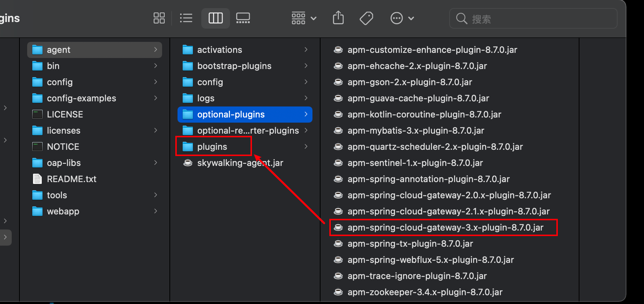Viewport: 644px width, 304px height.
Task: Click the README.txt document icon
Action: click(37, 179)
